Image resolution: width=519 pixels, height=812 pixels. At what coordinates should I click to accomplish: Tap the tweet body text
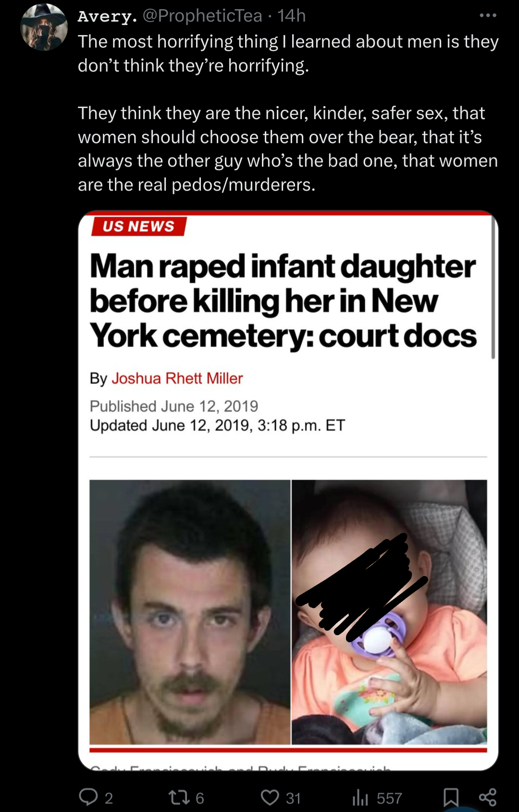click(x=288, y=113)
